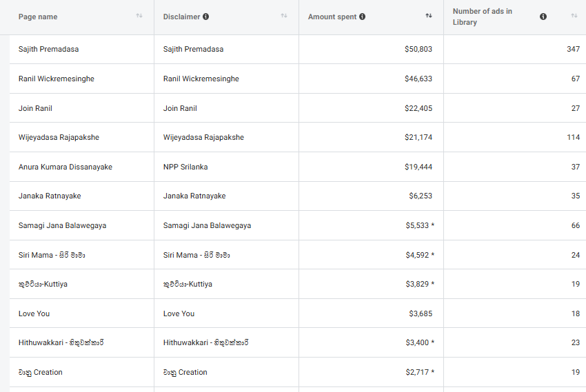Select the $50,803 amount spent
This screenshot has height=392, width=586.
418,50
